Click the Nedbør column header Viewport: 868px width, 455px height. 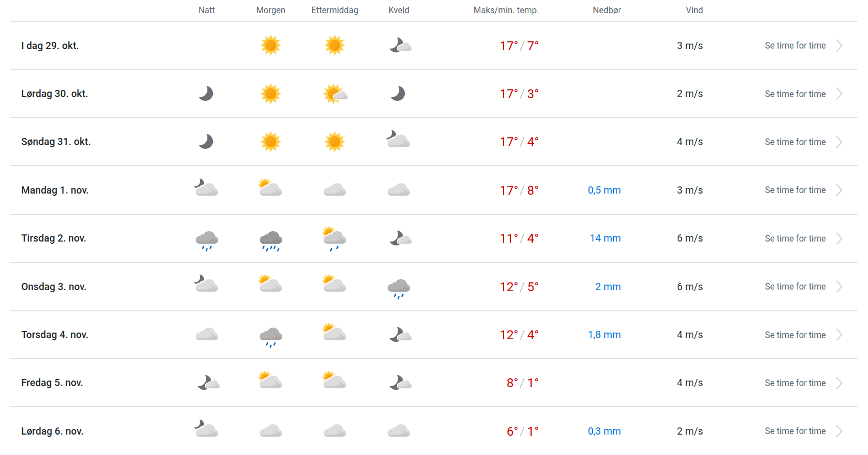click(x=607, y=10)
